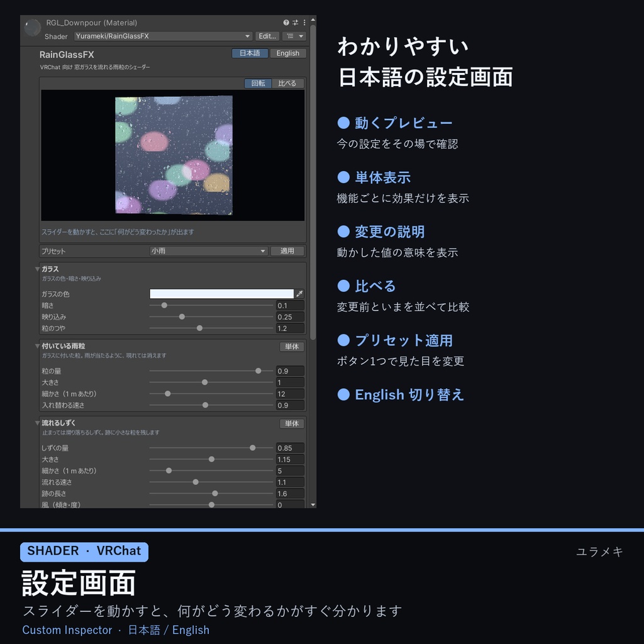Adjust 細かさ slider under 流れるしずく

(211, 470)
